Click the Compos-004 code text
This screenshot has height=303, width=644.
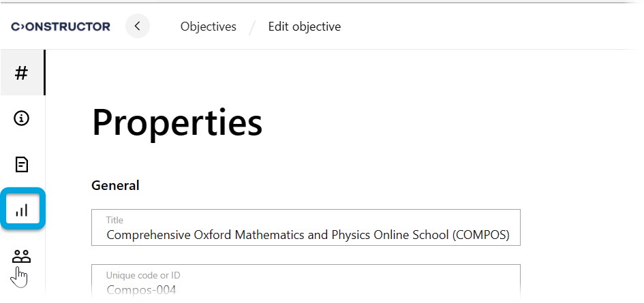(141, 290)
